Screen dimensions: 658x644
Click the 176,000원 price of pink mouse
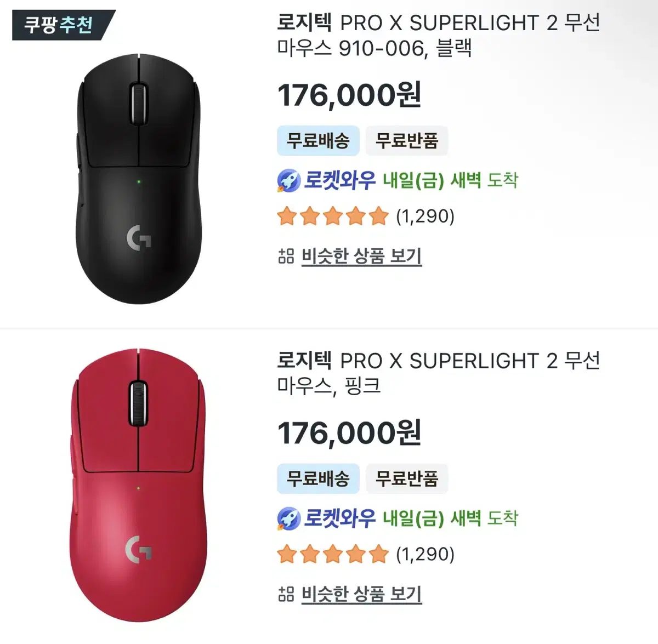pyautogui.click(x=349, y=433)
